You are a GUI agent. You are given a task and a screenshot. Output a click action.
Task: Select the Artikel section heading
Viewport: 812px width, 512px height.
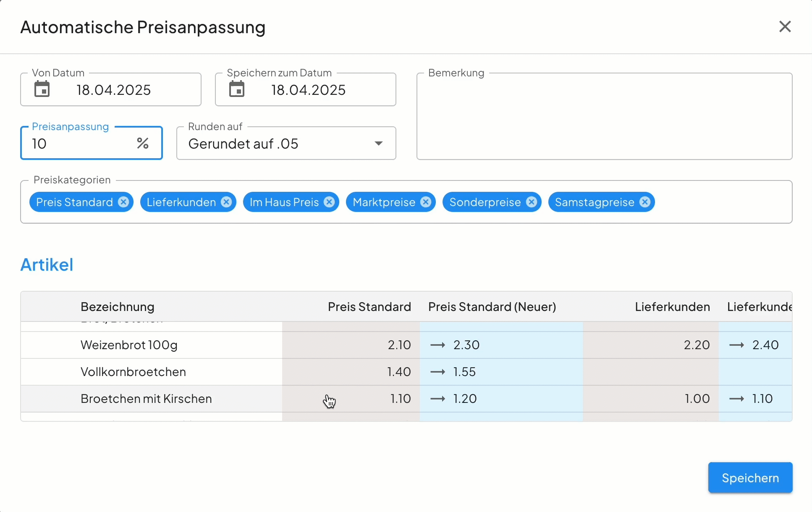tap(47, 264)
